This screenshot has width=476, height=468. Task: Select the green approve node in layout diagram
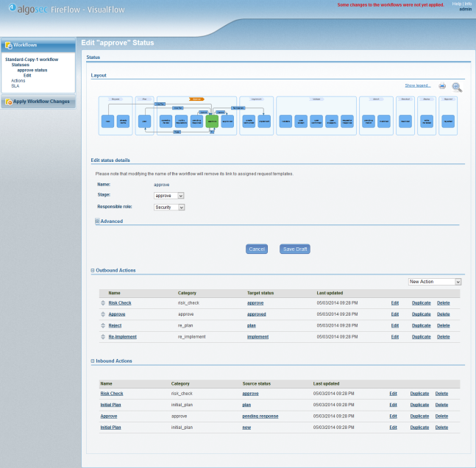pos(212,121)
